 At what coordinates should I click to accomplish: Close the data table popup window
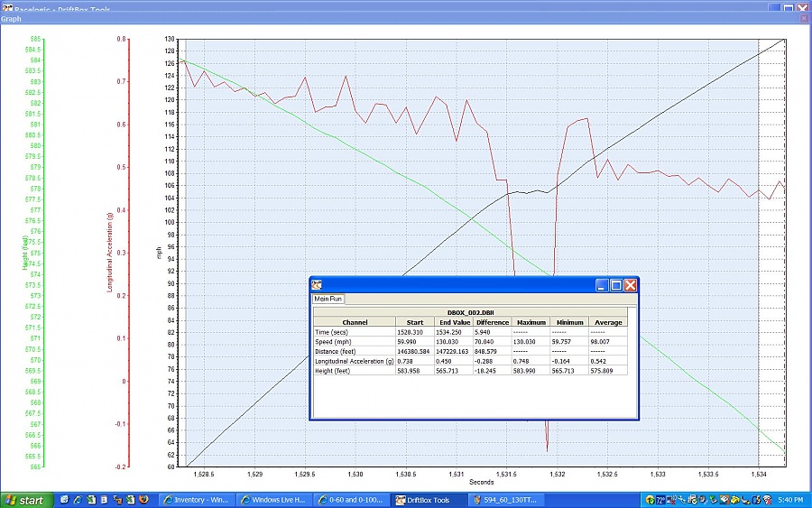click(x=630, y=285)
